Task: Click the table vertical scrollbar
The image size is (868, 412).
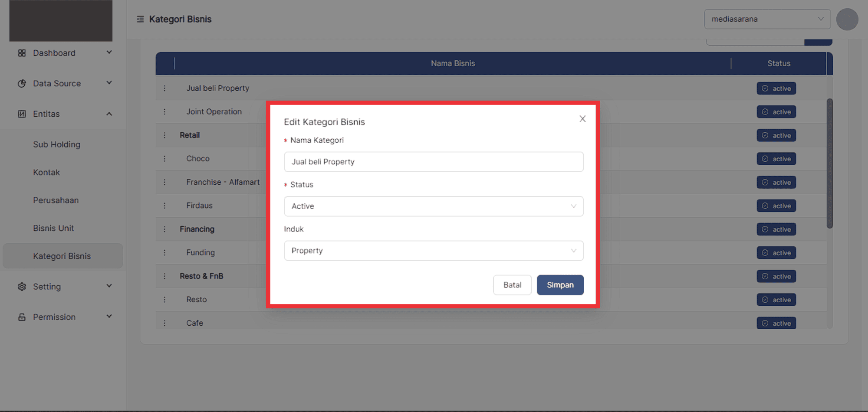Action: point(829,163)
